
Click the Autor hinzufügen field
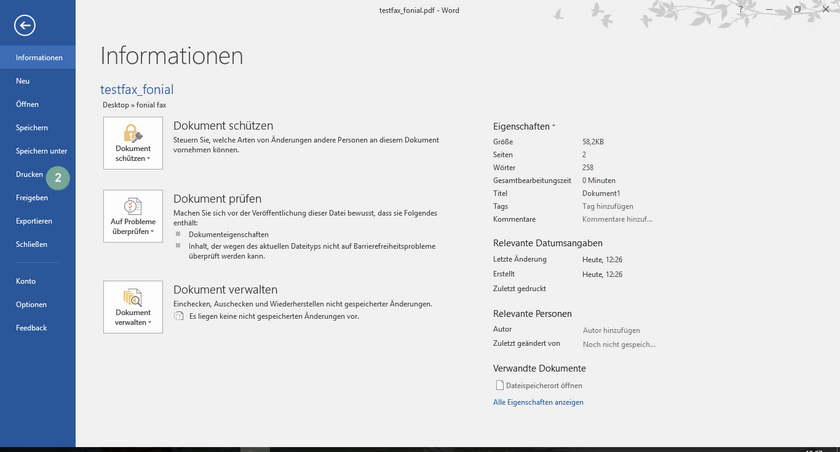(611, 330)
